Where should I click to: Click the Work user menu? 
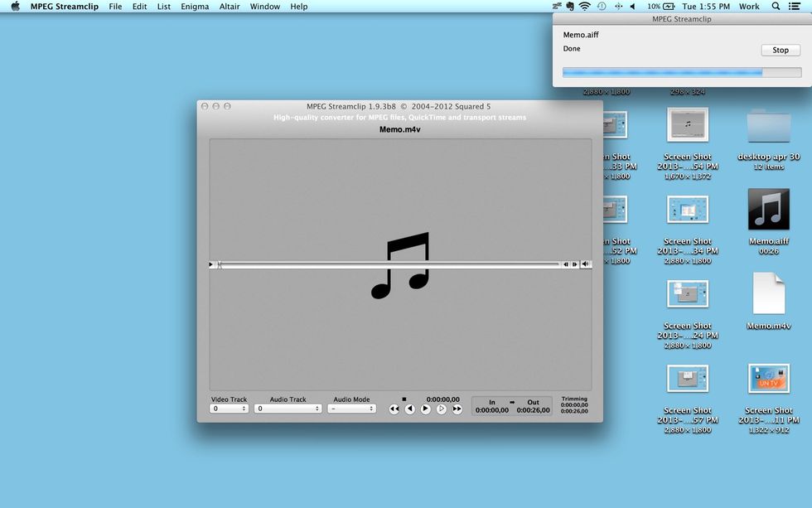tap(749, 6)
